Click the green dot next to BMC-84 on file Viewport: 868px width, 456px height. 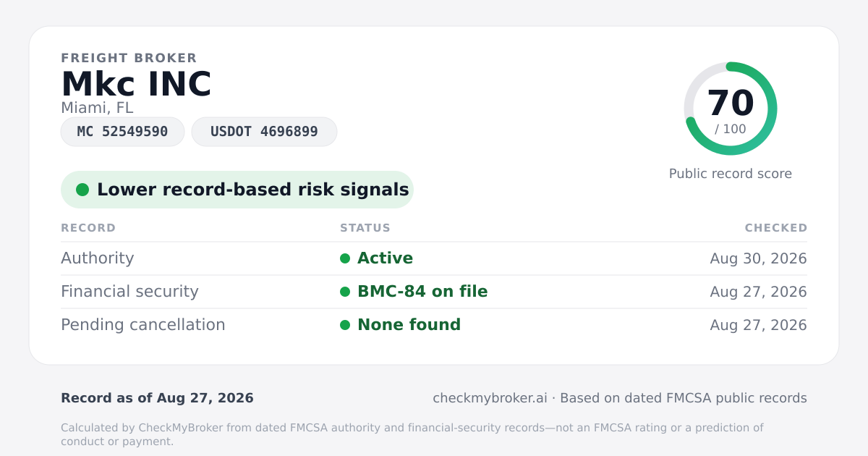[345, 292]
